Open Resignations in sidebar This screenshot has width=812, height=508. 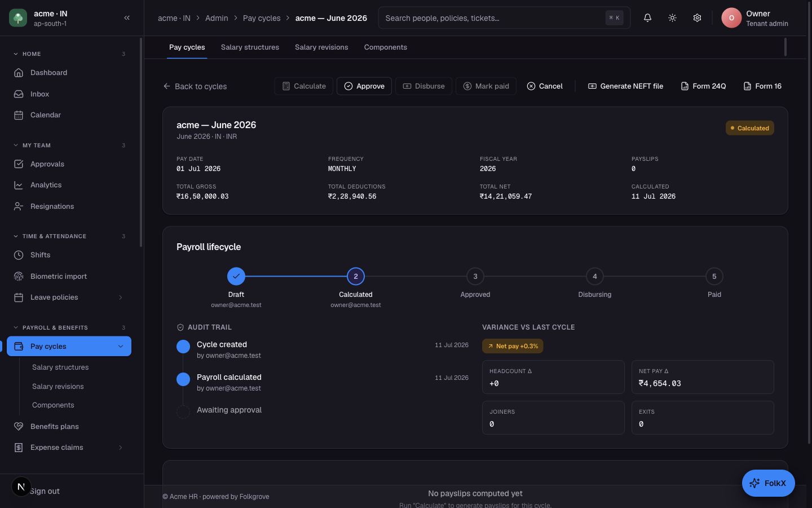[x=69, y=207]
